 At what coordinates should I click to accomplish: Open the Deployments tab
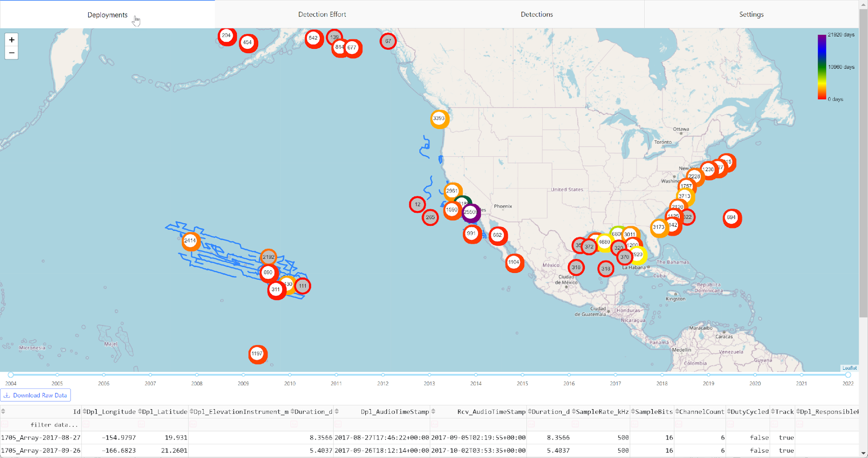coord(108,14)
